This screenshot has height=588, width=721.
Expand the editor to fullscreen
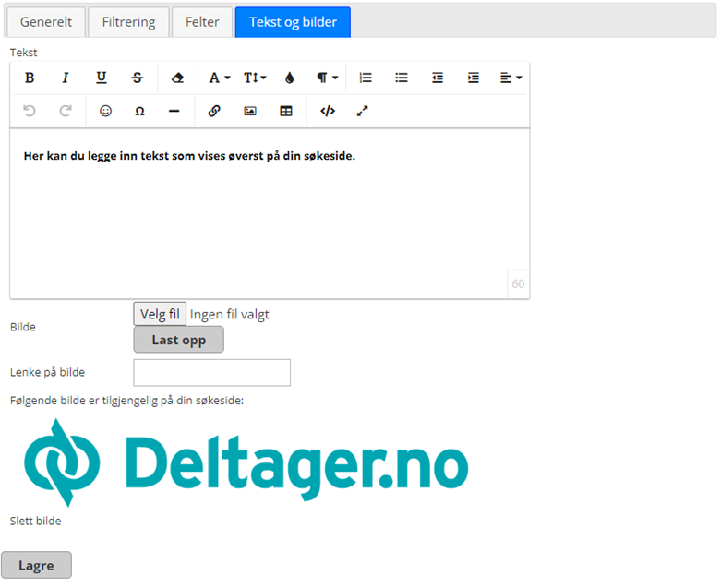click(362, 111)
